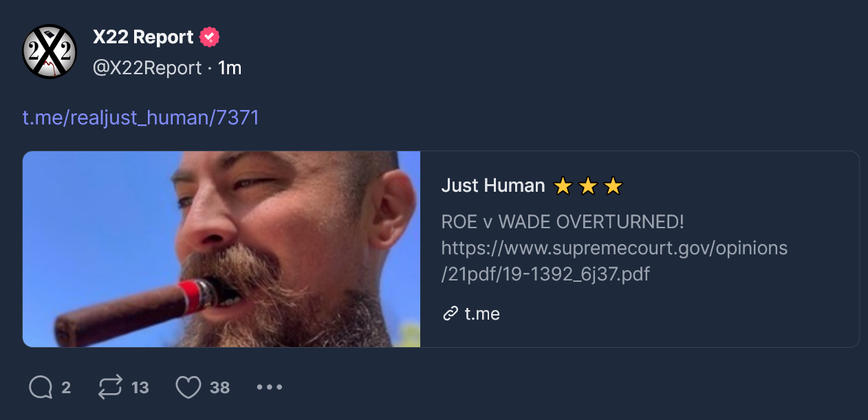The image size is (868, 420).
Task: Repost using the arrows icon
Action: coord(110,388)
